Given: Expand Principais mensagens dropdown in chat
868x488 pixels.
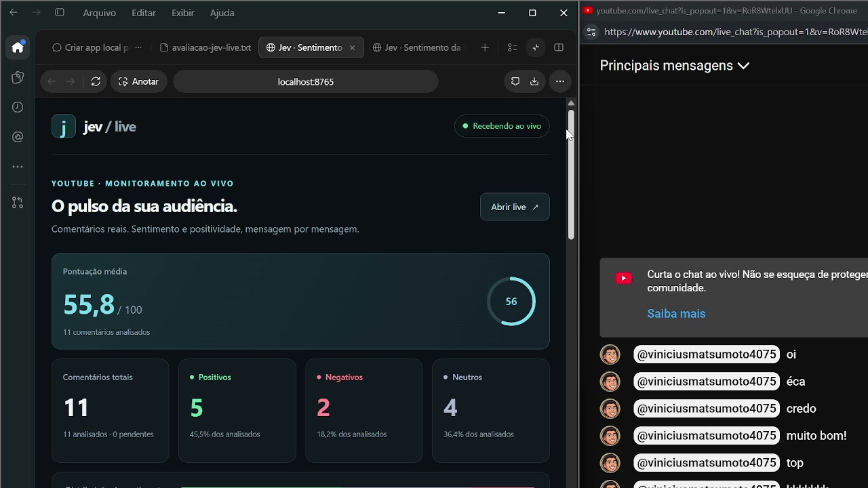Looking at the screenshot, I should (x=675, y=66).
